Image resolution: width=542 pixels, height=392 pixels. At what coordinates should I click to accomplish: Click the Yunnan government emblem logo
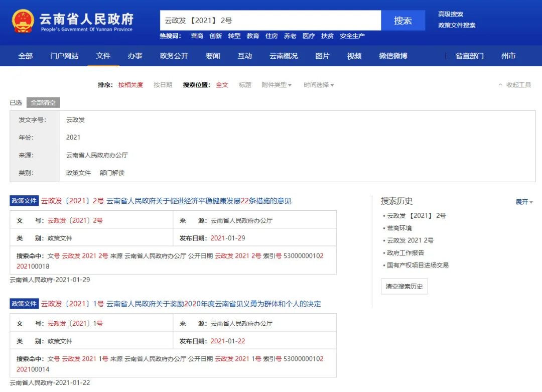coord(23,21)
